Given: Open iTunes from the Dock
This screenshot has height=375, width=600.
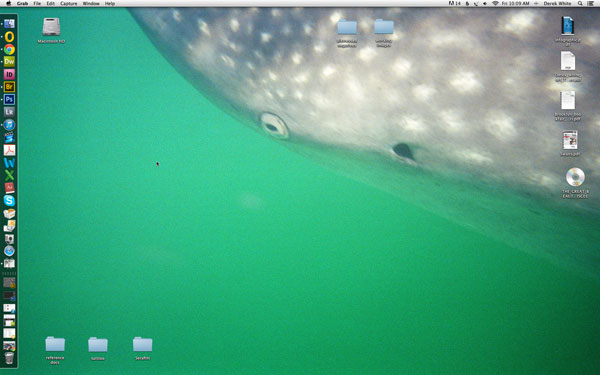Looking at the screenshot, I should pyautogui.click(x=9, y=125).
